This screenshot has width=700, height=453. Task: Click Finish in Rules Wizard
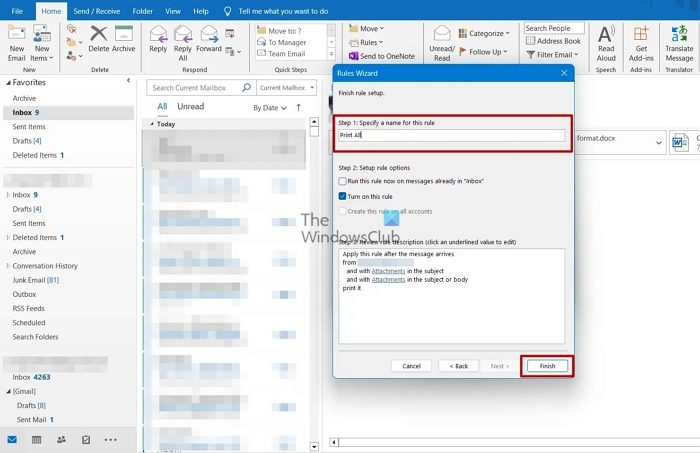pyautogui.click(x=547, y=366)
